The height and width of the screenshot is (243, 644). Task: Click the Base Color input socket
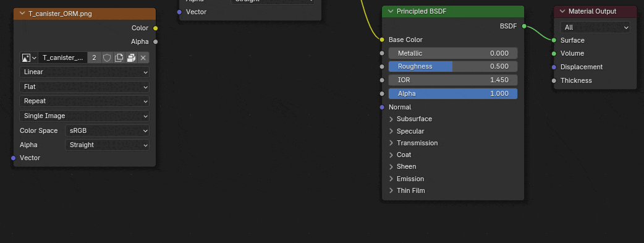[x=382, y=40]
